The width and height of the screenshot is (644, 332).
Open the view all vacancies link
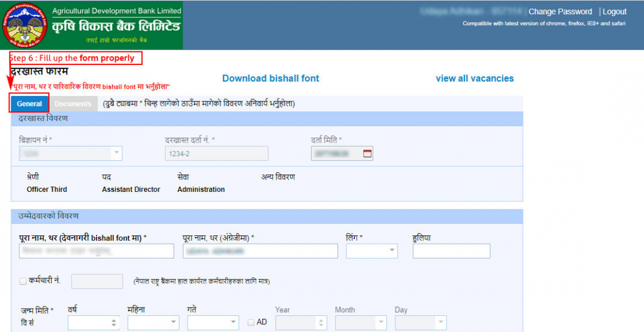click(x=474, y=79)
